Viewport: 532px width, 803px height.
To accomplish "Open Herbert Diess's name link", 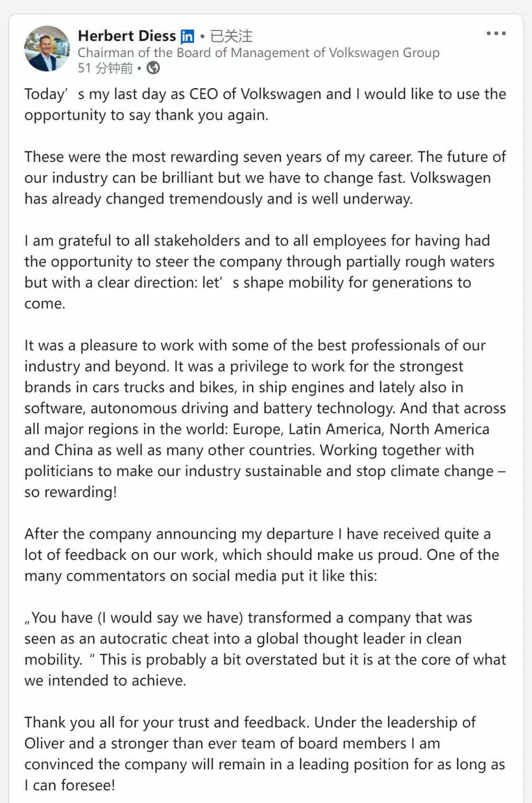I will (127, 36).
